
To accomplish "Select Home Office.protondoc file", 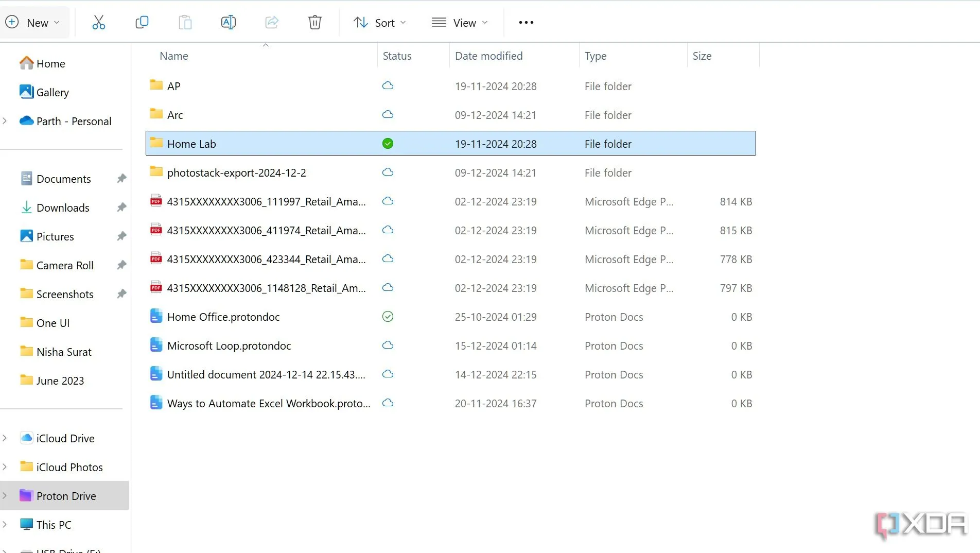I will point(223,317).
